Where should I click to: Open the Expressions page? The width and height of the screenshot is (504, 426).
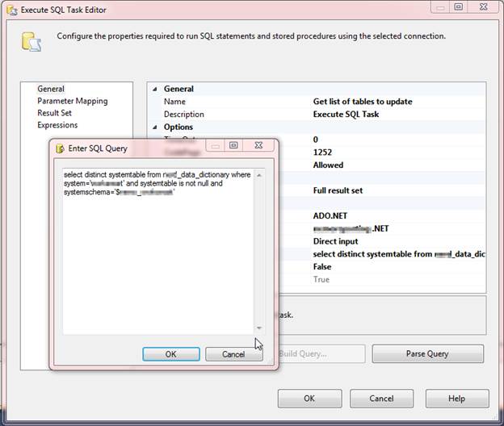(57, 125)
